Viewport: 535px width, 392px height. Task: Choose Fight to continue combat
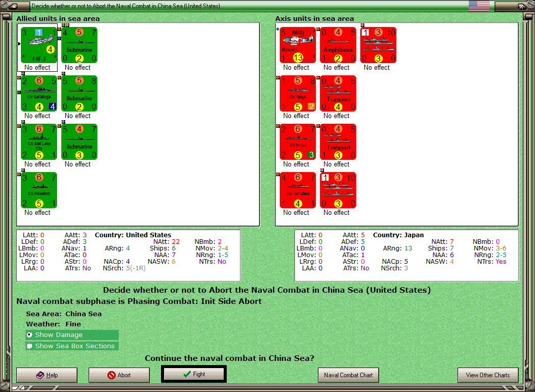(194, 374)
